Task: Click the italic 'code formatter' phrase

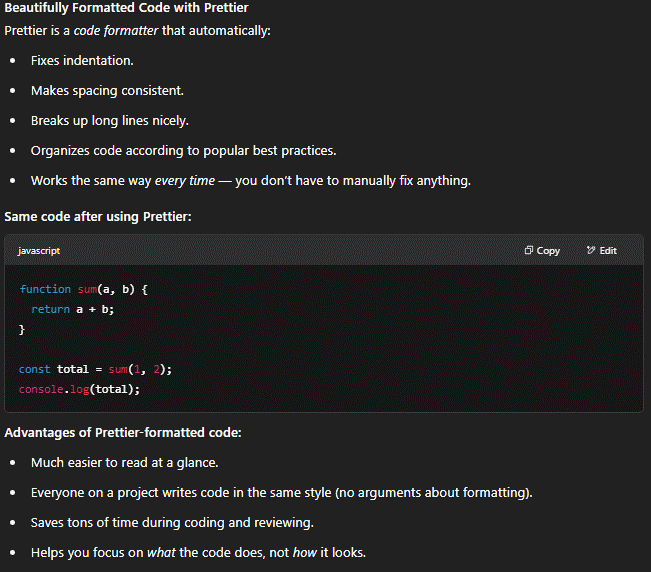Action: coord(116,31)
